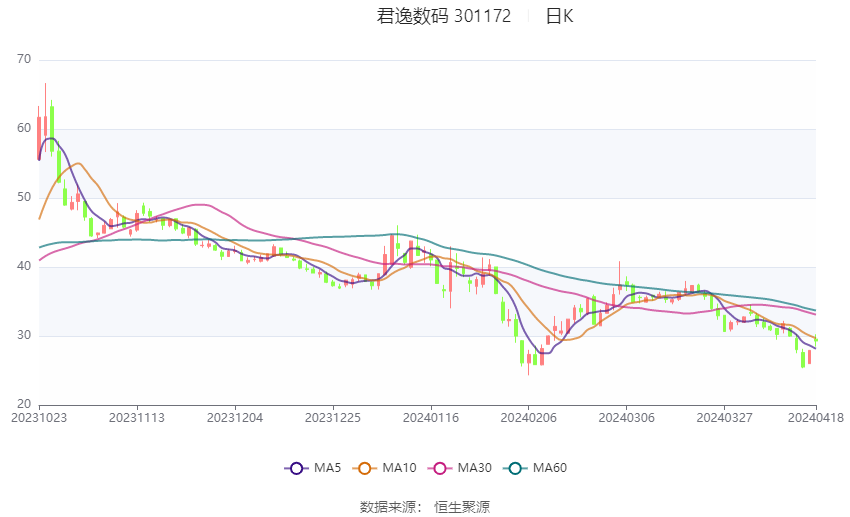The width and height of the screenshot is (850, 517).
Task: Click the 20231023 x-axis date label
Action: click(39, 418)
